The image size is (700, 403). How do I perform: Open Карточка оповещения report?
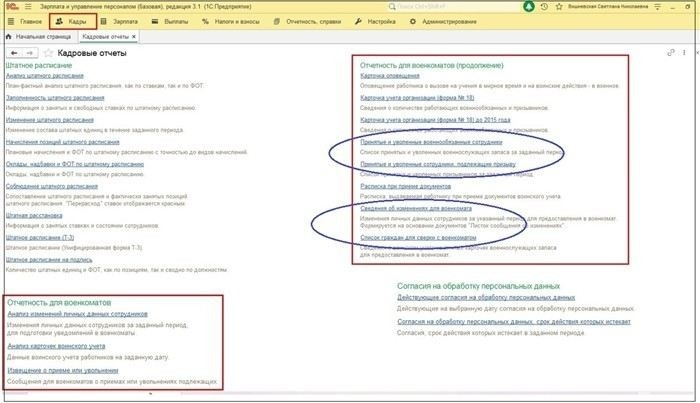[x=390, y=76]
